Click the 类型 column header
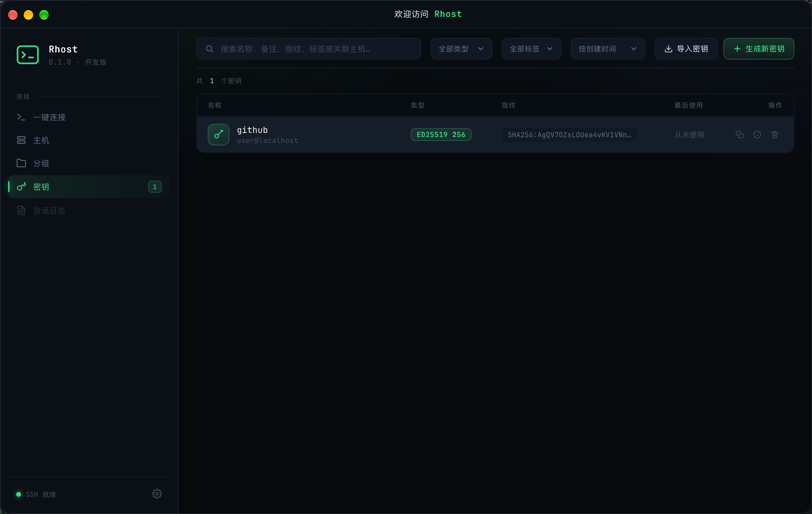The width and height of the screenshot is (812, 514). [418, 105]
